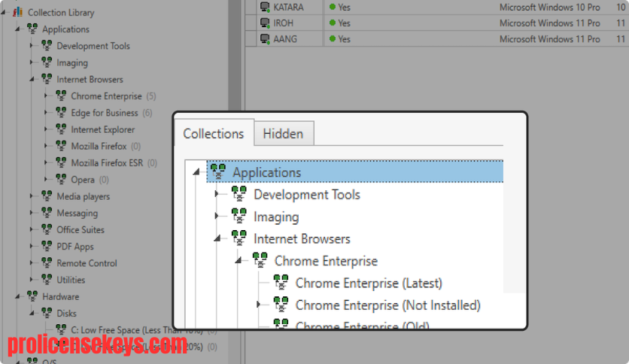Select the Edge for Business label
The width and height of the screenshot is (629, 364).
(105, 113)
